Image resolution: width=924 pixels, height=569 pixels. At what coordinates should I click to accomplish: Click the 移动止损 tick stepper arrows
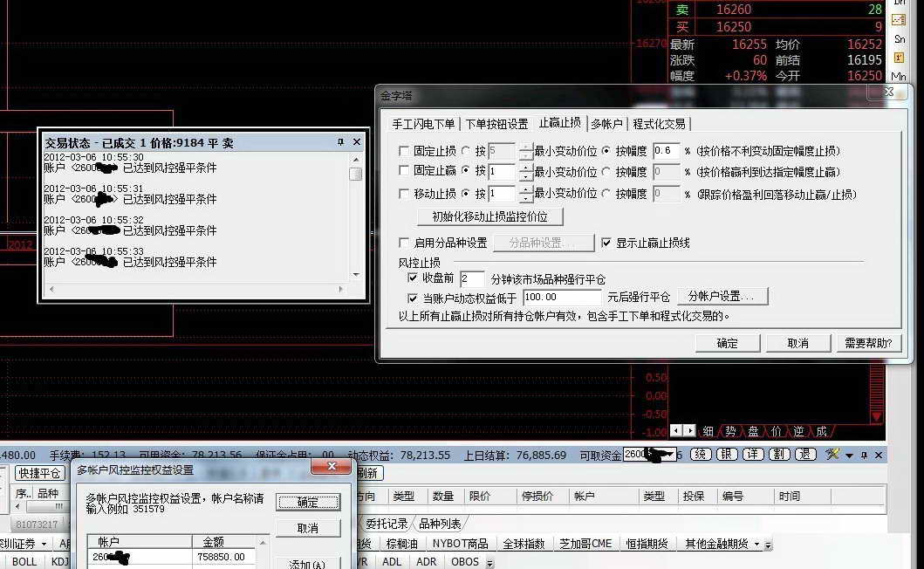pos(525,194)
